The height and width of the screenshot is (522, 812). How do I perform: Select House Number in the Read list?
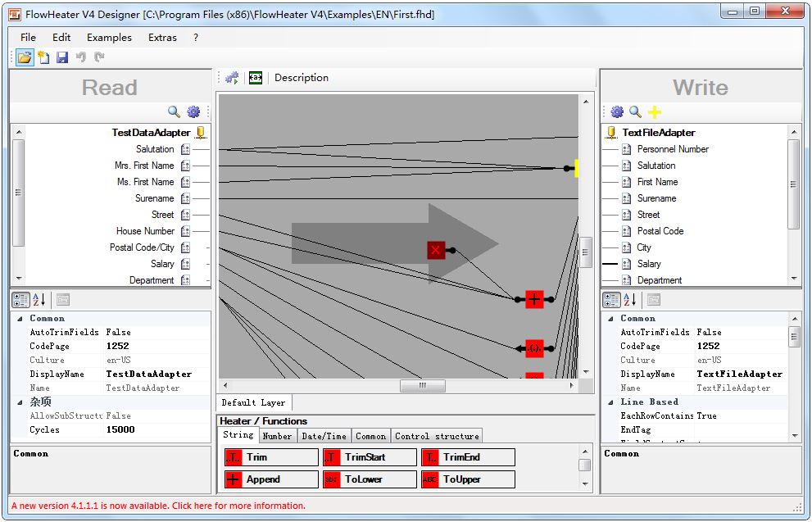point(146,231)
